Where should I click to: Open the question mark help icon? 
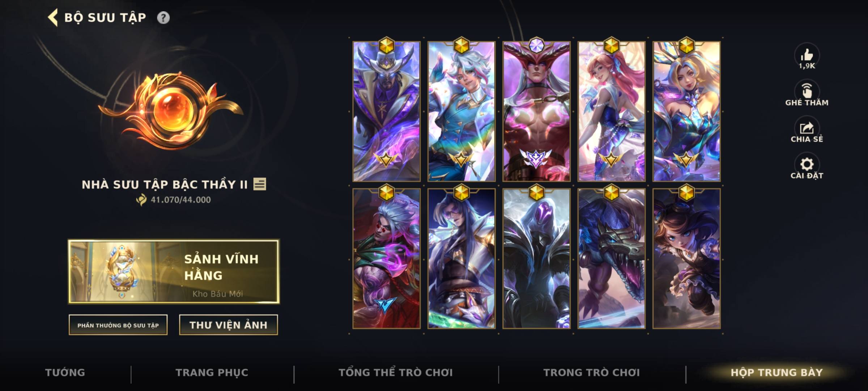point(163,18)
